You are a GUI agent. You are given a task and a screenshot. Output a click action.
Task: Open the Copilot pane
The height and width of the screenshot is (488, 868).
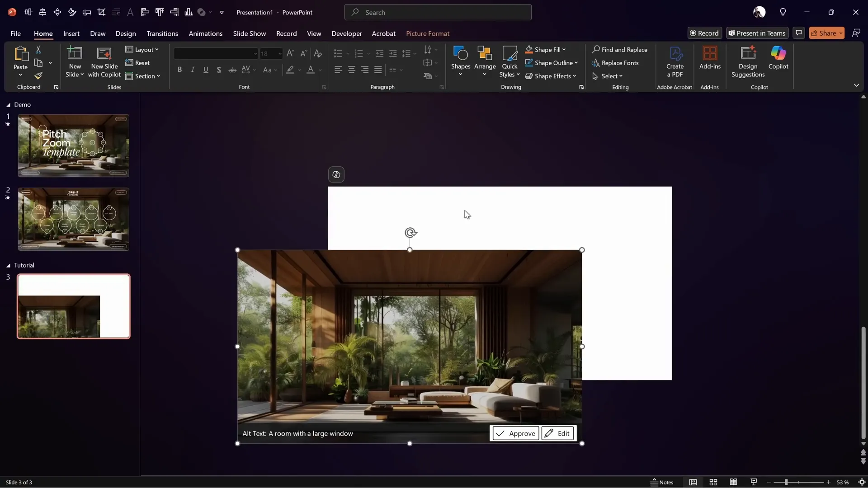pos(778,60)
